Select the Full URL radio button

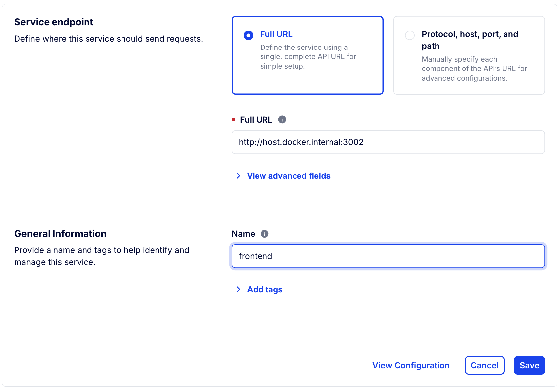248,35
